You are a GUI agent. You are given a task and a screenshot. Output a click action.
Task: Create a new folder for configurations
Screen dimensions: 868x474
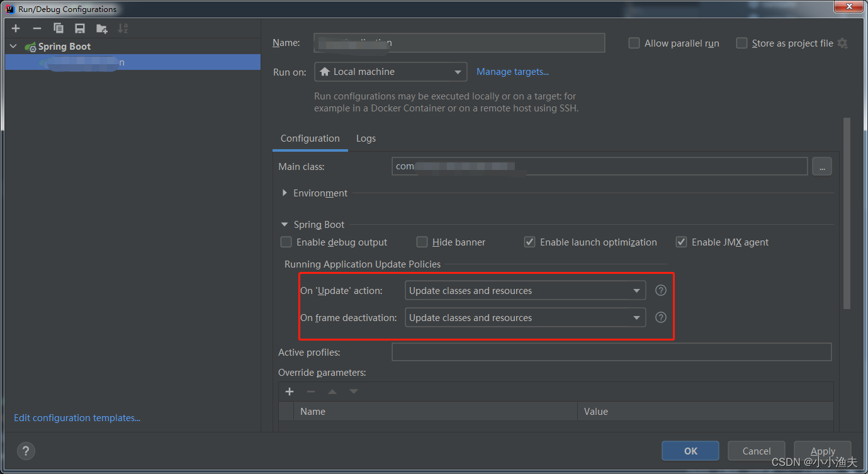[101, 28]
